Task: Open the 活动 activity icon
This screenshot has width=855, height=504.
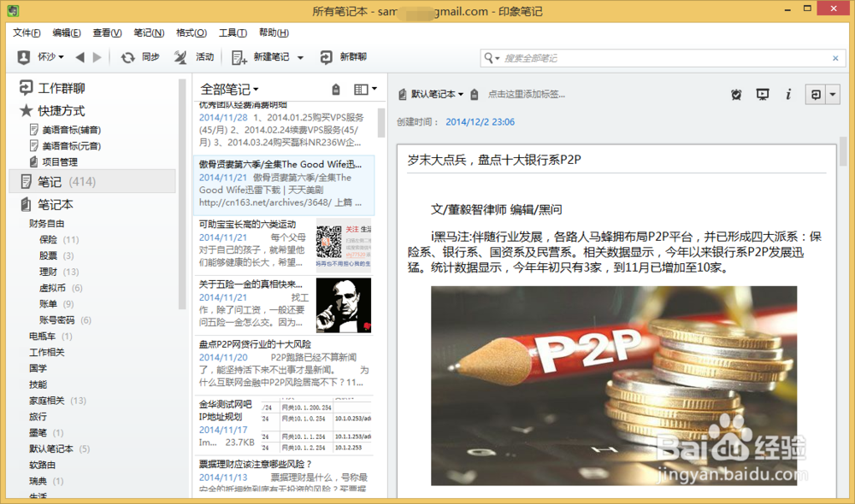Action: [180, 57]
